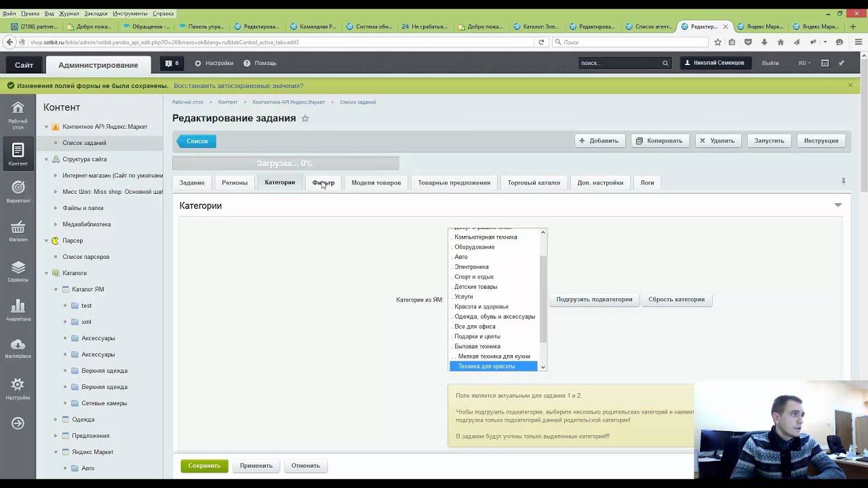The height and width of the screenshot is (488, 868).
Task: Click the panel layout icon next to RU
Action: 825,63
